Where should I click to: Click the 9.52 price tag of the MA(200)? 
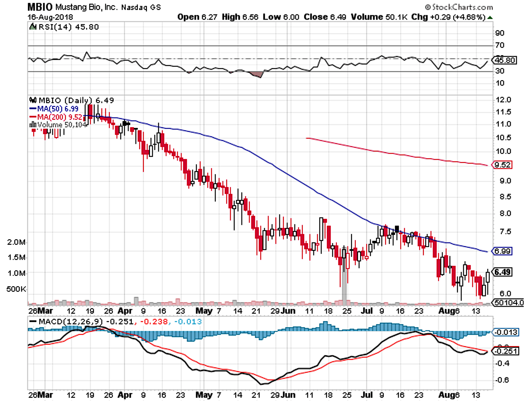(502, 165)
